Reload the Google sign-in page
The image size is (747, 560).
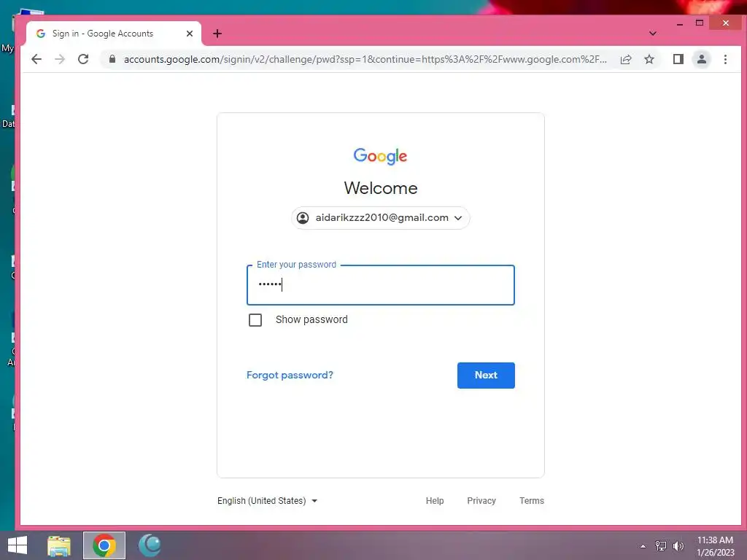pyautogui.click(x=83, y=59)
